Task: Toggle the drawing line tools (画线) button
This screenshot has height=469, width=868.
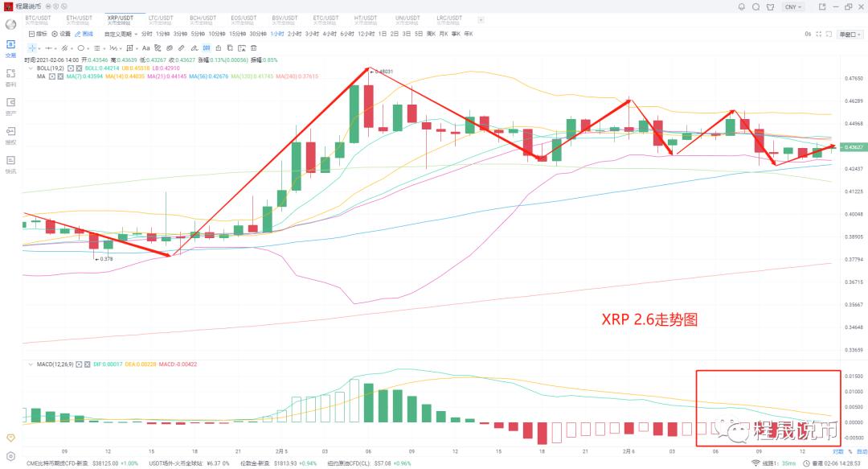Action: pos(84,34)
